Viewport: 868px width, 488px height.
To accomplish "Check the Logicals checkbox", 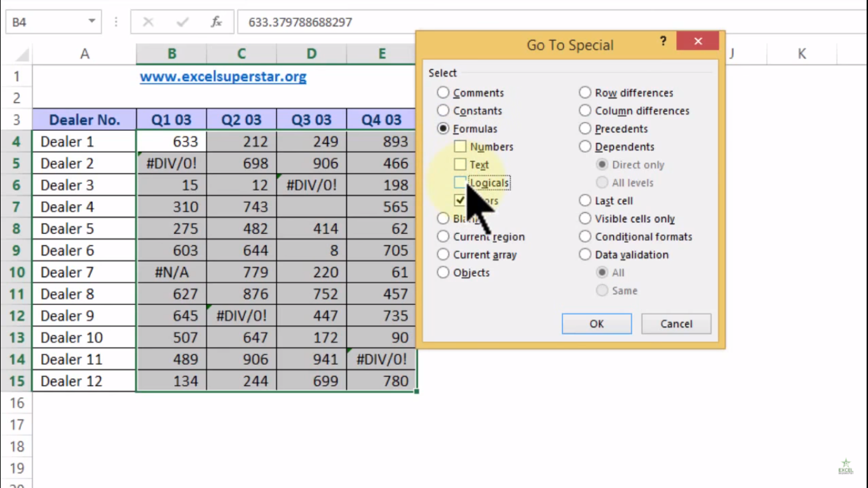I will click(x=460, y=182).
